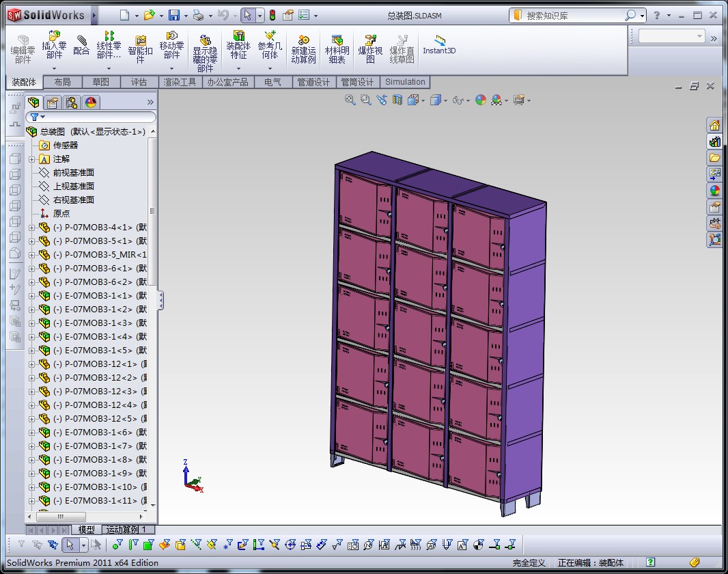Open File Explorer folder icon in task pane

pos(714,158)
